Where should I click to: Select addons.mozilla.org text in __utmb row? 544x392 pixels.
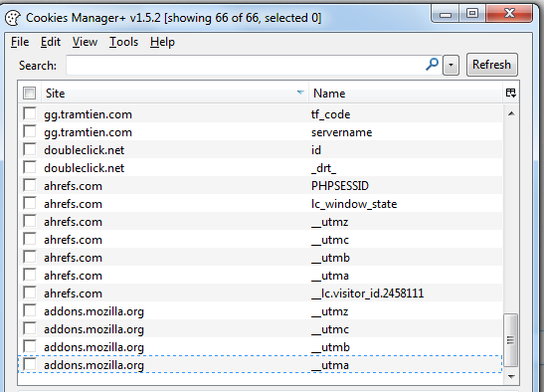[x=94, y=347]
